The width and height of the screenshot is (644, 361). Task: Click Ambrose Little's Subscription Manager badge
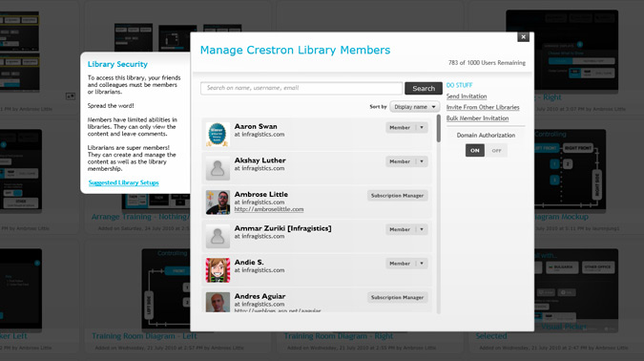pyautogui.click(x=397, y=196)
